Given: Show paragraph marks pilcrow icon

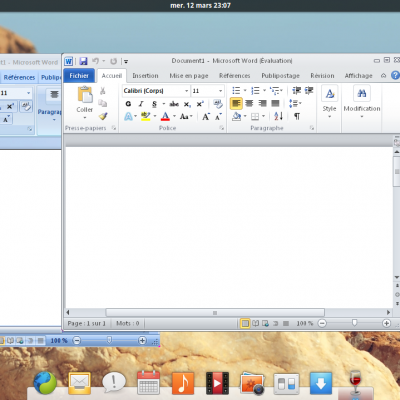Looking at the screenshot, I should click(x=297, y=116).
